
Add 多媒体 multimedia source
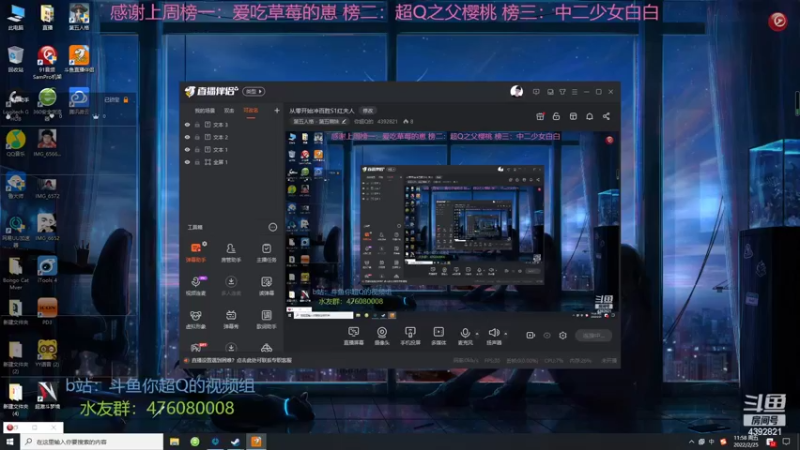[x=438, y=336]
